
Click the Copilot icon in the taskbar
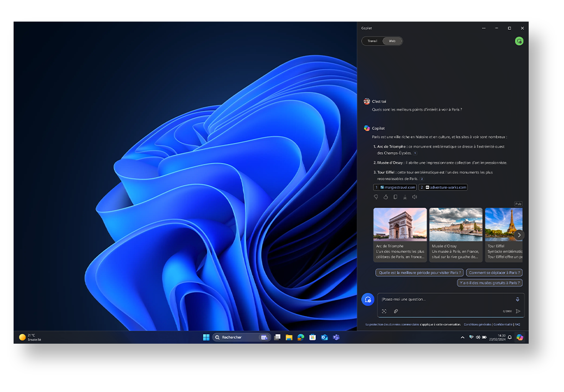pos(520,337)
